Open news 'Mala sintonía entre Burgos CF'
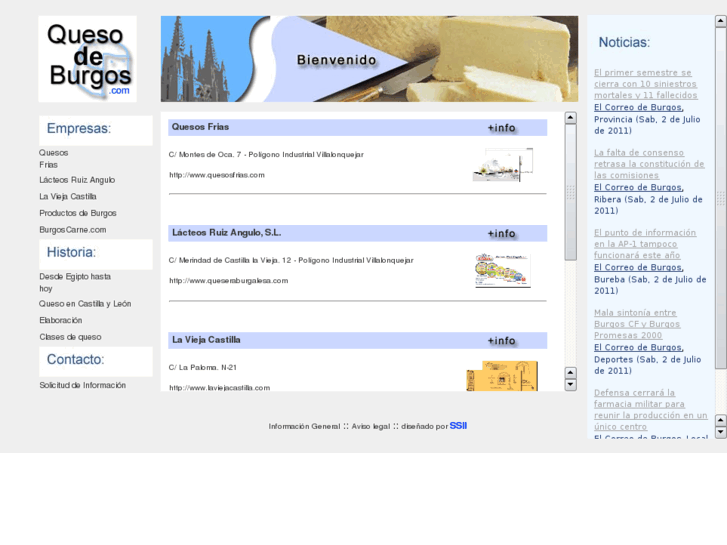This screenshot has width=727, height=545. (x=637, y=324)
